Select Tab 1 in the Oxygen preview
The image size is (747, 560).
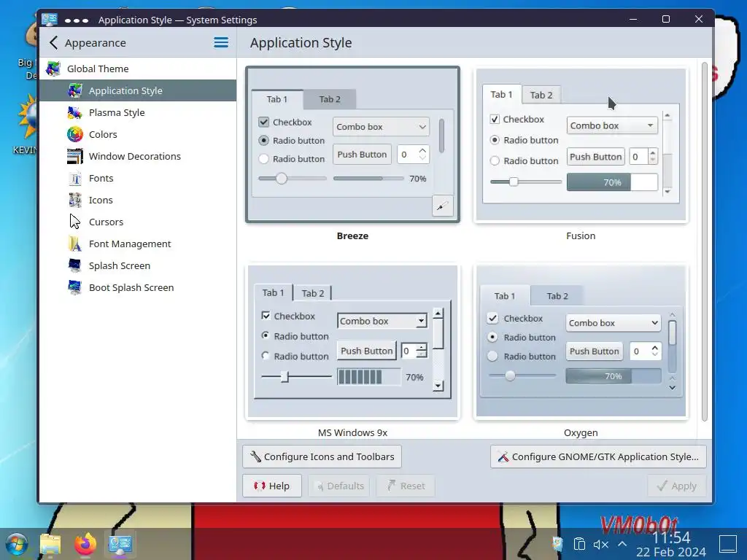pos(505,296)
